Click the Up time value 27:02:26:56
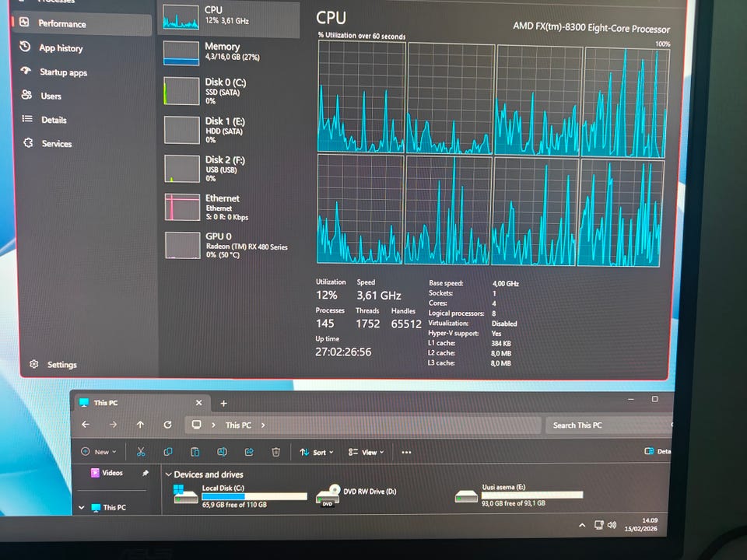 (343, 352)
